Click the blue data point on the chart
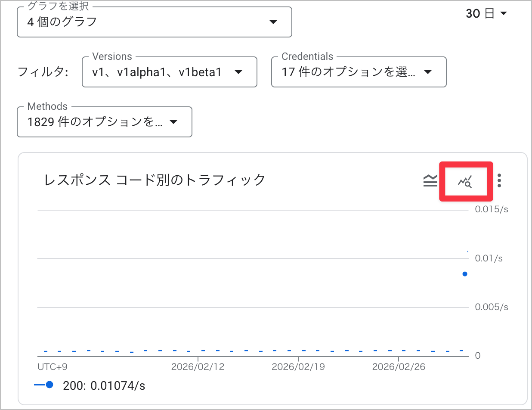The height and width of the screenshot is (410, 532). coord(464,273)
